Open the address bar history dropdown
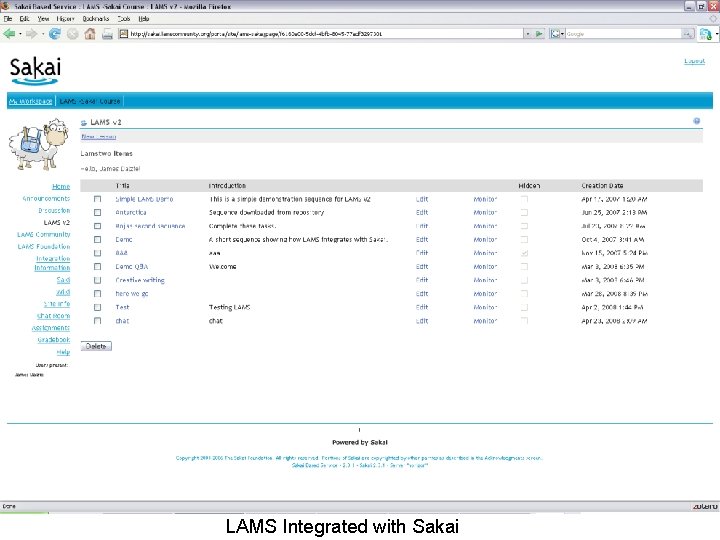The height and width of the screenshot is (540, 720). [x=528, y=34]
